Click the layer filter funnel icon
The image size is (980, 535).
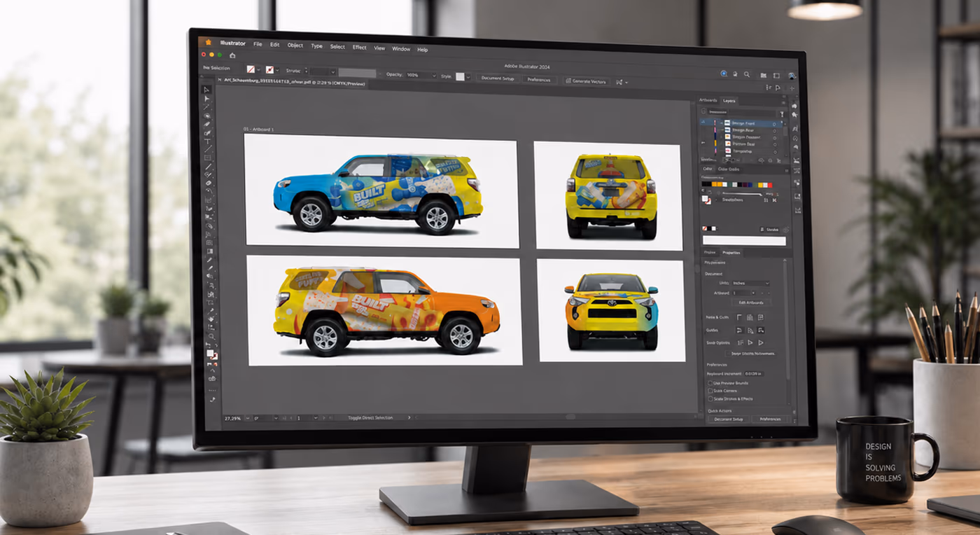tap(782, 113)
